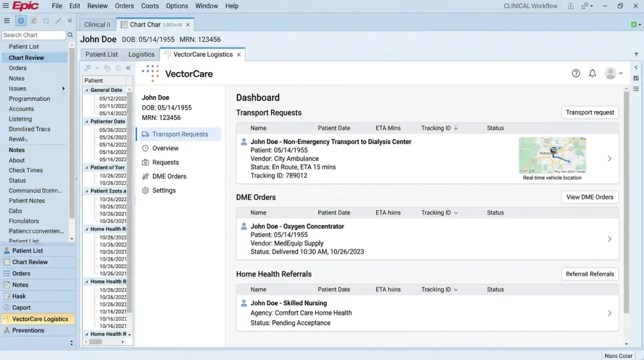Switch to the Clinical II tab
This screenshot has width=644, height=360.
pyautogui.click(x=97, y=24)
